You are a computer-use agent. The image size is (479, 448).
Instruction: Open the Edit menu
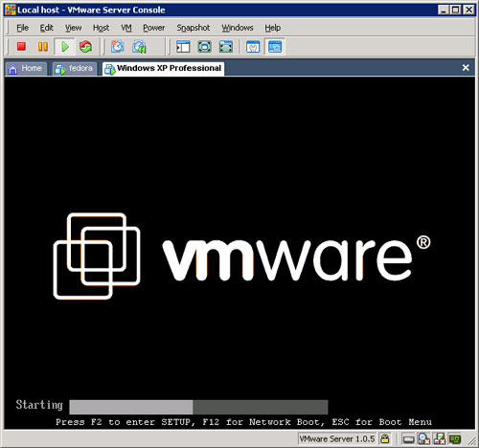coord(46,28)
